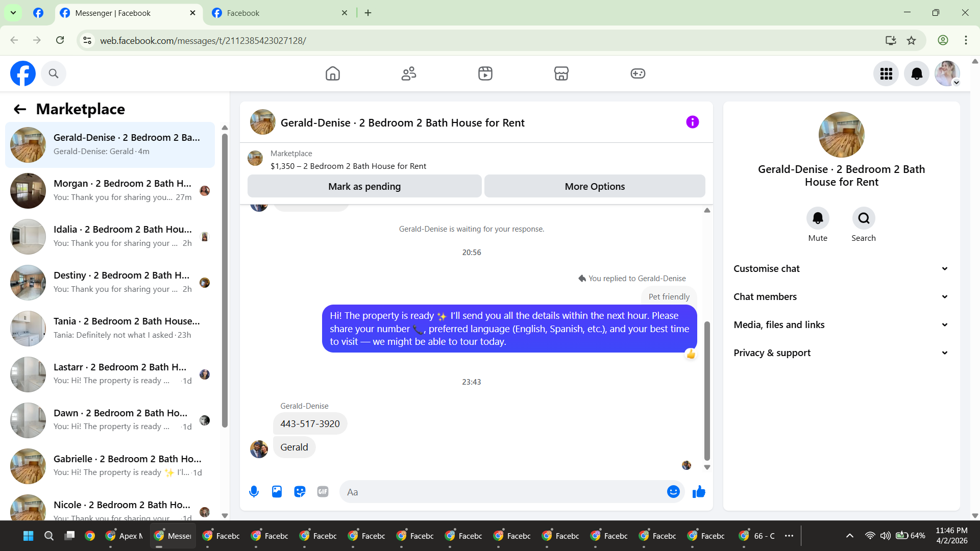Open the Marketplace storefront icon in top navigation
This screenshot has height=551, width=980.
pyautogui.click(x=561, y=73)
